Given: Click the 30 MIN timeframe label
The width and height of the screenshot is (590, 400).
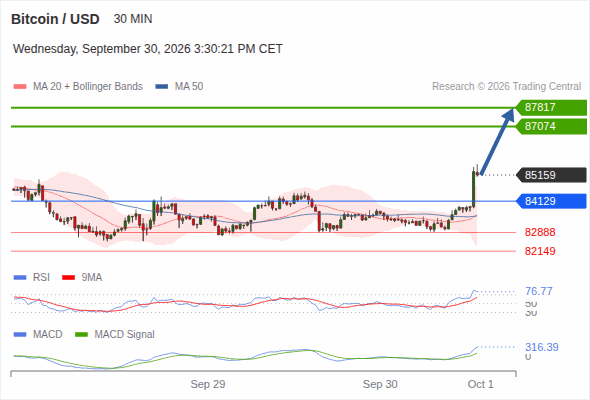Looking at the screenshot, I should point(133,19).
